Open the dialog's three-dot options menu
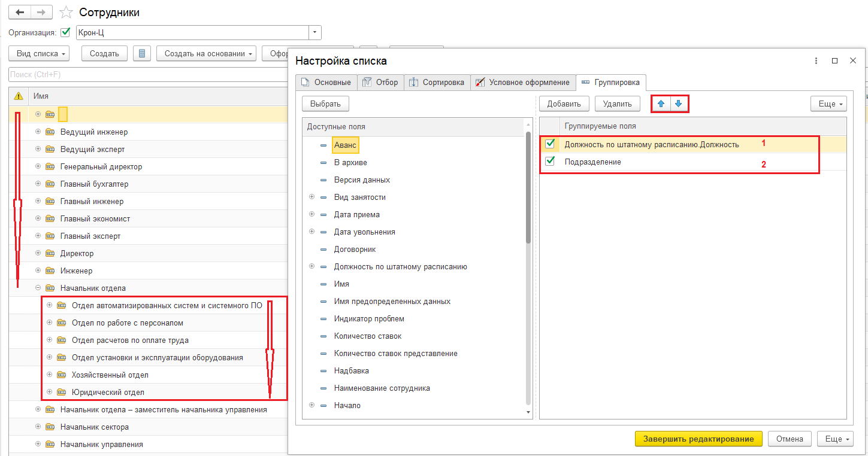868x456 pixels. [816, 61]
